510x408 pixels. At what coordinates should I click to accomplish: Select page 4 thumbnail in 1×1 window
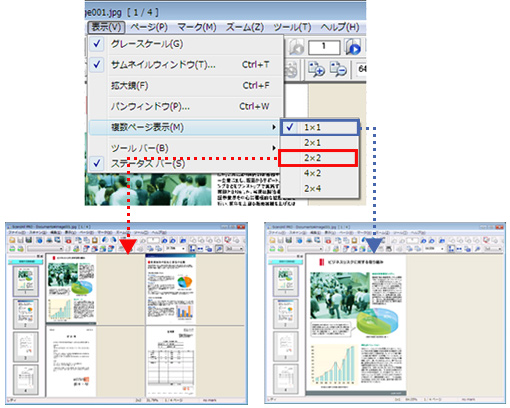[286, 379]
